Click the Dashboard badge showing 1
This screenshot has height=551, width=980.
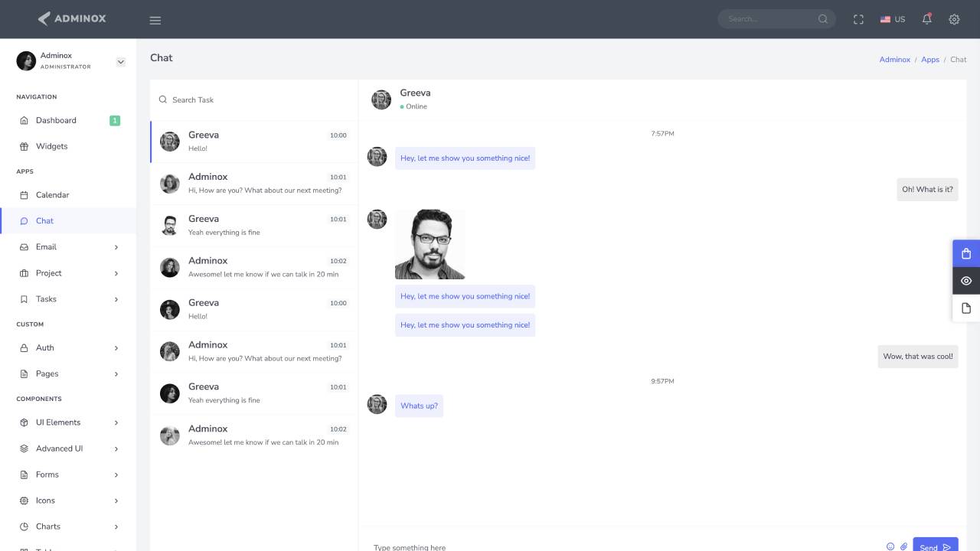(x=115, y=120)
